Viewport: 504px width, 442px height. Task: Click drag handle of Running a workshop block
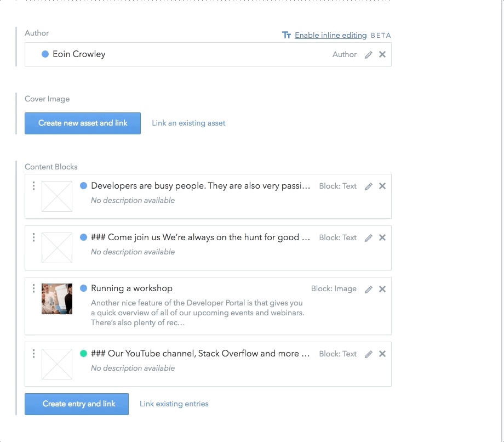click(33, 288)
